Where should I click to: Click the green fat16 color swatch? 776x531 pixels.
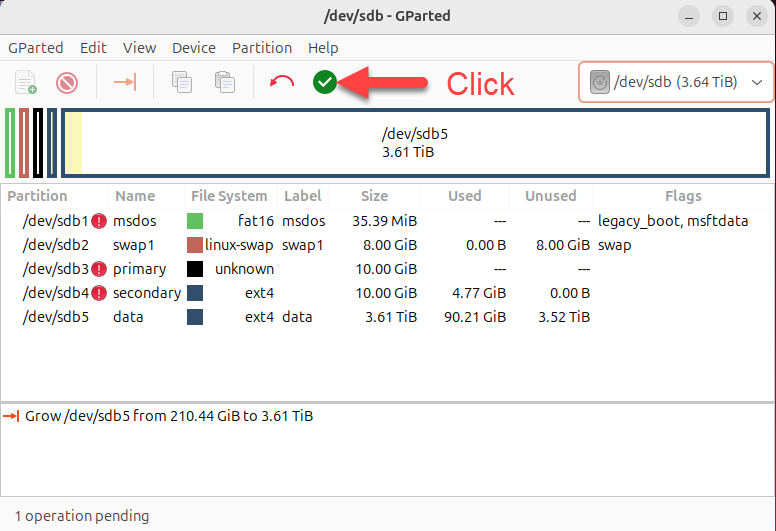(195, 221)
